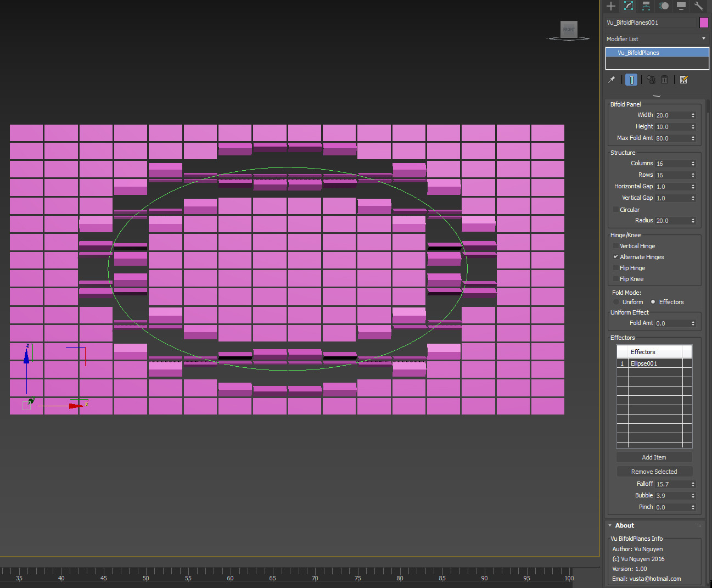Open the Create panel tab

[611, 6]
